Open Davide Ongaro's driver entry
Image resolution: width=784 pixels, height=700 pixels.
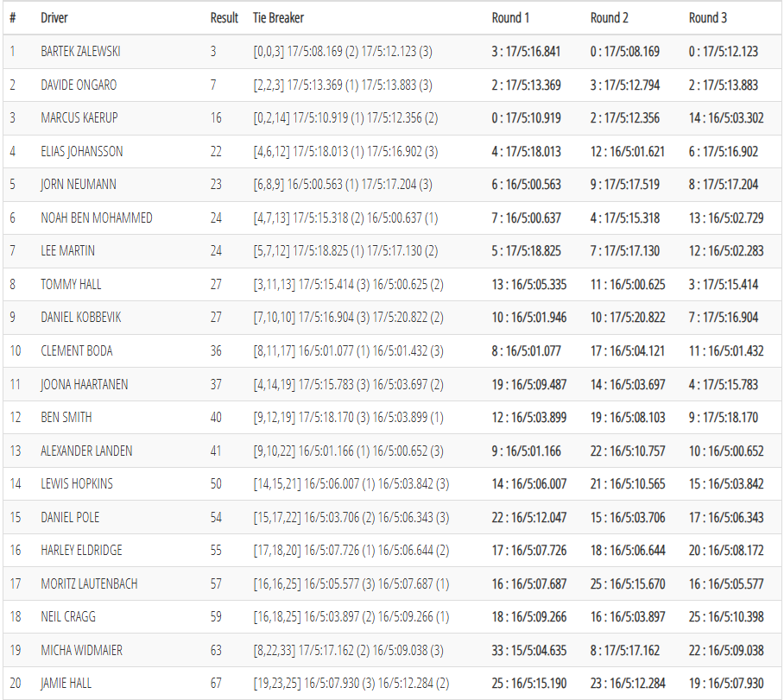(x=79, y=85)
